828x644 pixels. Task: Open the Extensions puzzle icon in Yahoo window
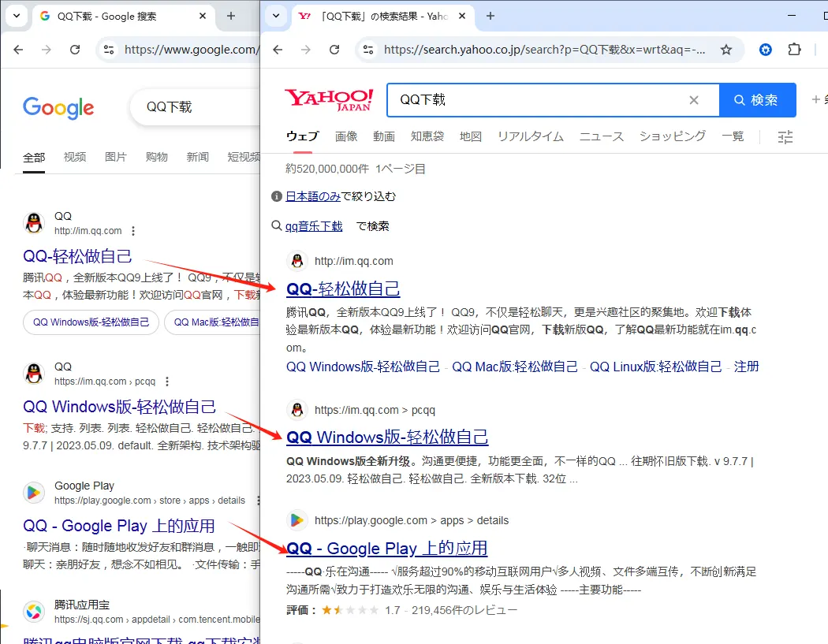(794, 50)
